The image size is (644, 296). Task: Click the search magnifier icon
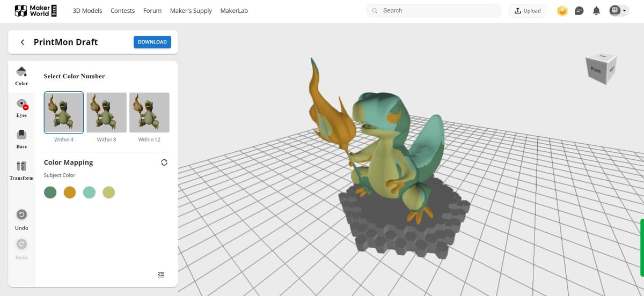(375, 11)
